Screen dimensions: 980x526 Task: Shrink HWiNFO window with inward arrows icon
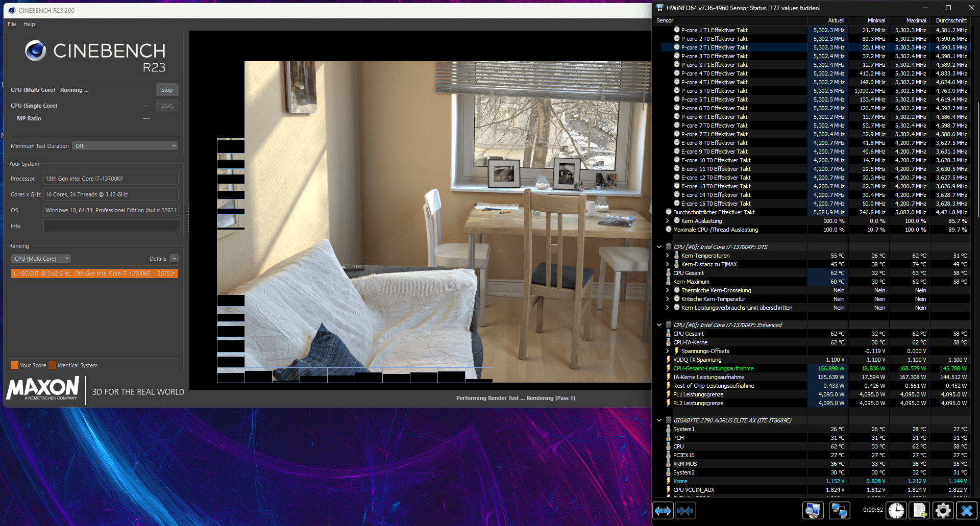tap(685, 510)
